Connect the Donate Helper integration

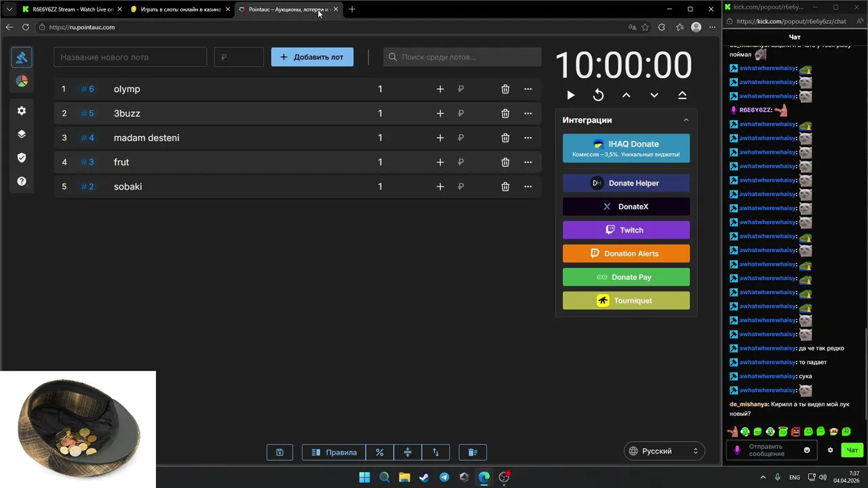626,183
